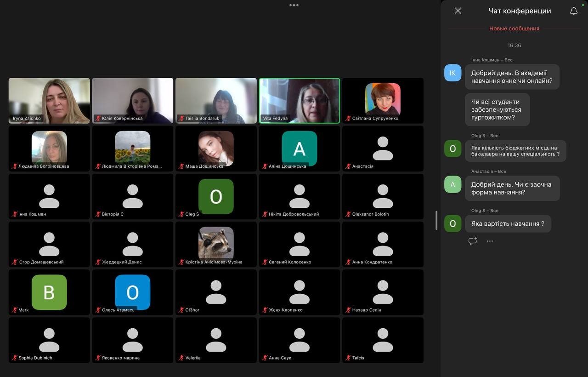Viewport: 588px width, 377px height.
Task: Click the IK avatar of Інна Кошман in chat
Action: 452,73
